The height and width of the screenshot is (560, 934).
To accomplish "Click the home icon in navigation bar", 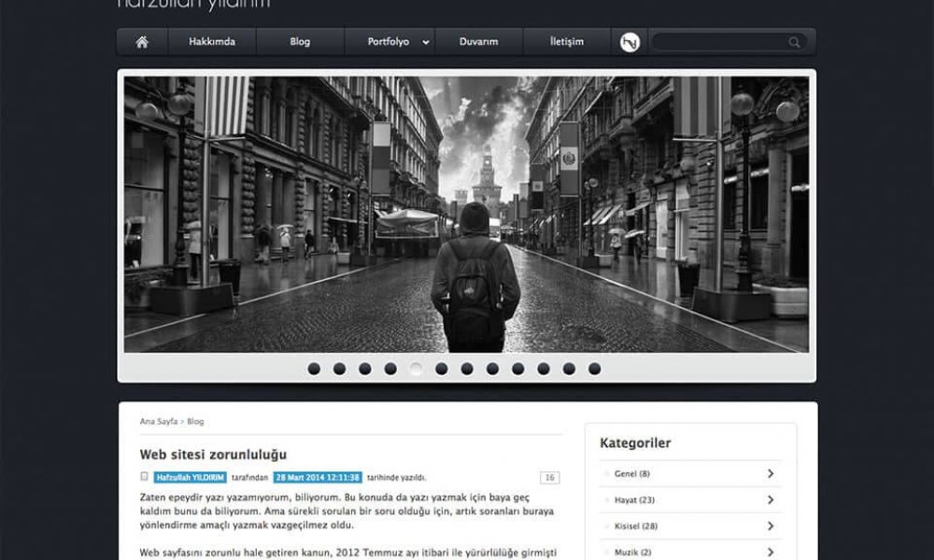I will 142,42.
